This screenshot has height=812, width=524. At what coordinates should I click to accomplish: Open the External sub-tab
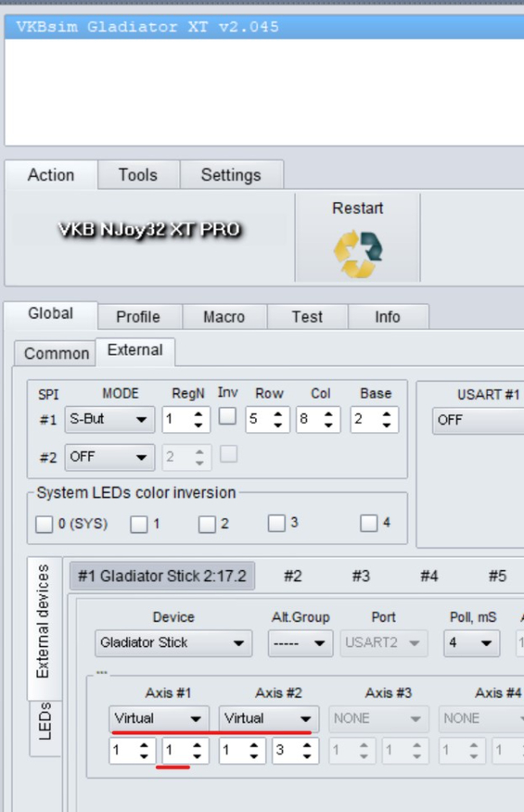click(x=135, y=351)
